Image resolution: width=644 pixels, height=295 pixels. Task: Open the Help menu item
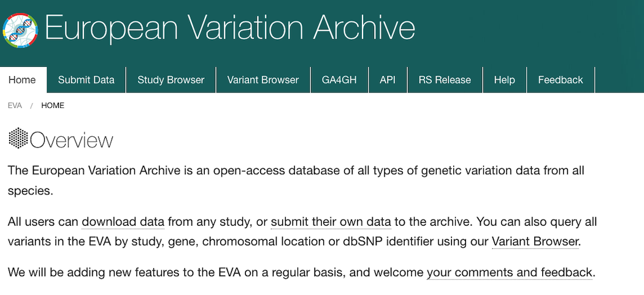[504, 80]
